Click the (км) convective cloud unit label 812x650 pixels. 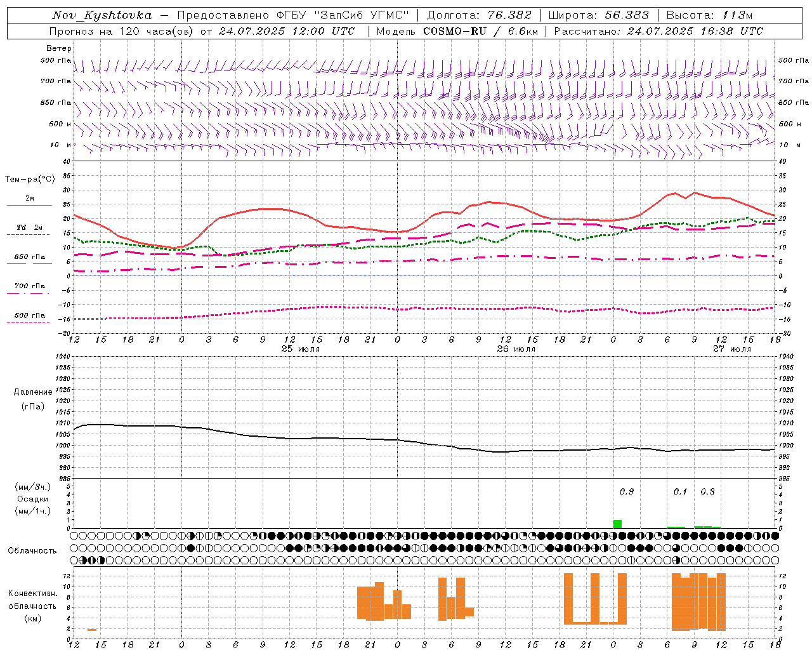[x=33, y=618]
